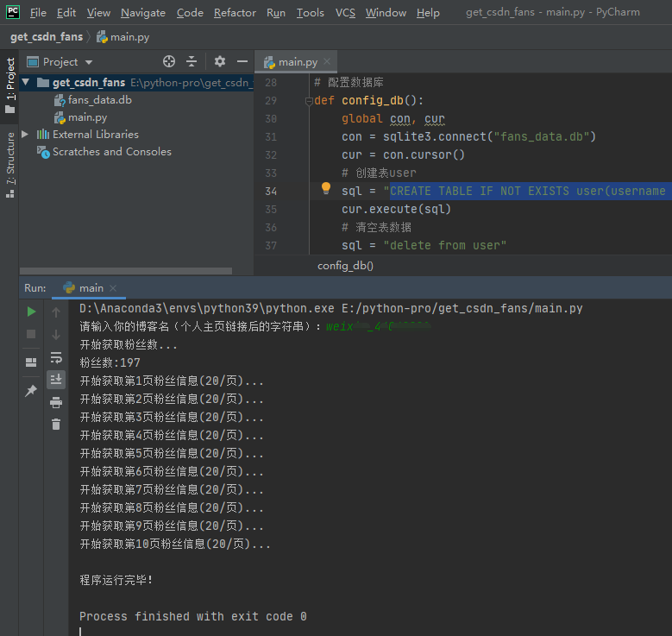Click the PyCharm application logo icon
The width and height of the screenshot is (672, 636).
point(12,12)
